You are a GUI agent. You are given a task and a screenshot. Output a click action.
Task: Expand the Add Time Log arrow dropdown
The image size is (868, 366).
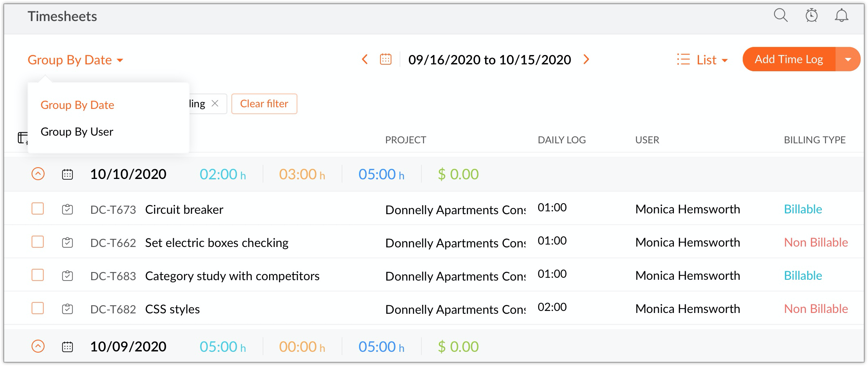tap(848, 60)
